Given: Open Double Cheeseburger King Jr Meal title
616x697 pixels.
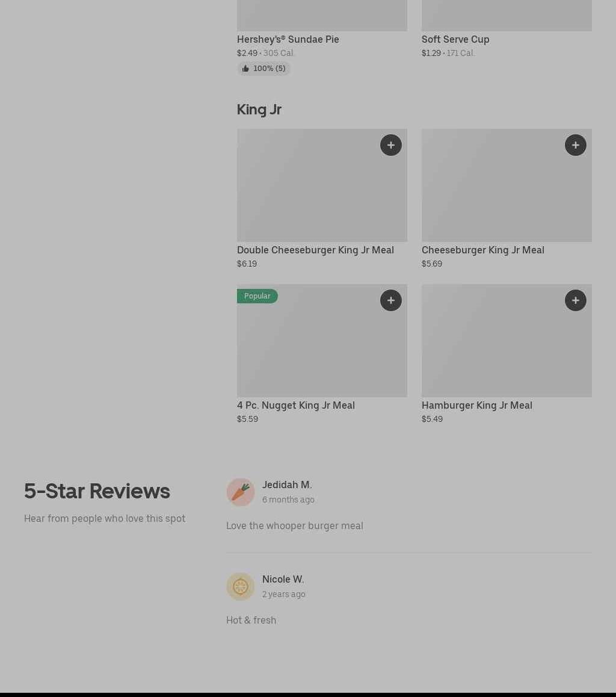Looking at the screenshot, I should click(x=315, y=250).
